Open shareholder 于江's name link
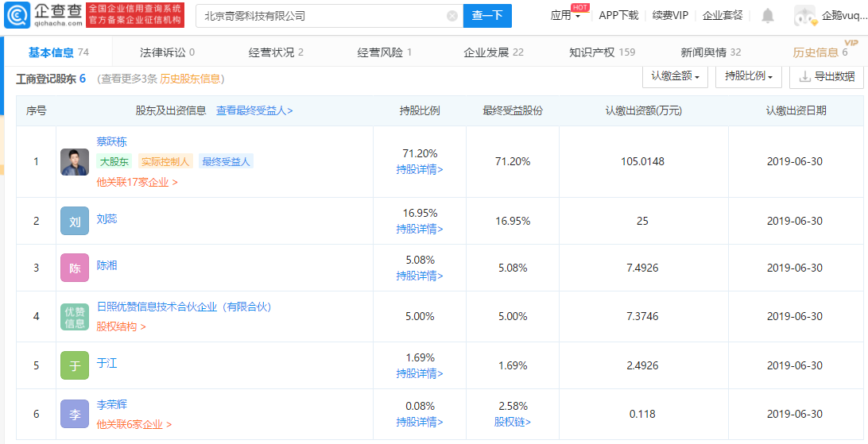The height and width of the screenshot is (444, 868). pyautogui.click(x=107, y=363)
